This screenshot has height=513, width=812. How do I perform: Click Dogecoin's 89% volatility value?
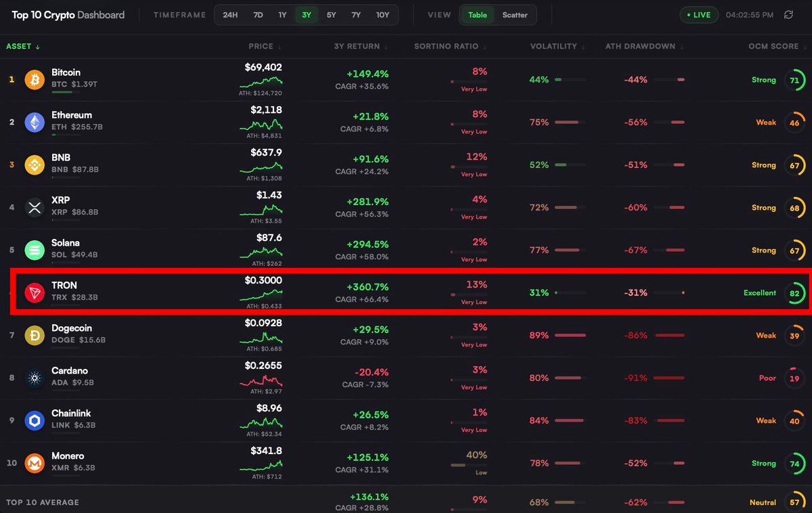539,336
